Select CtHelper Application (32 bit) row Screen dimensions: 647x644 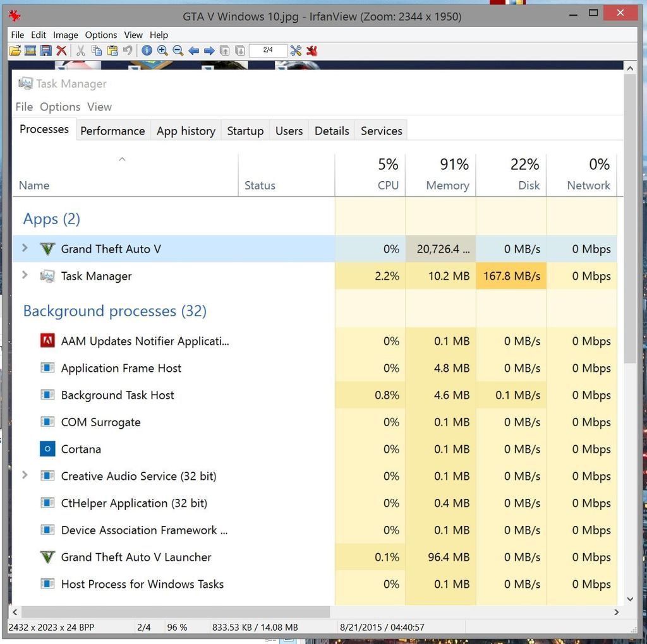315,503
